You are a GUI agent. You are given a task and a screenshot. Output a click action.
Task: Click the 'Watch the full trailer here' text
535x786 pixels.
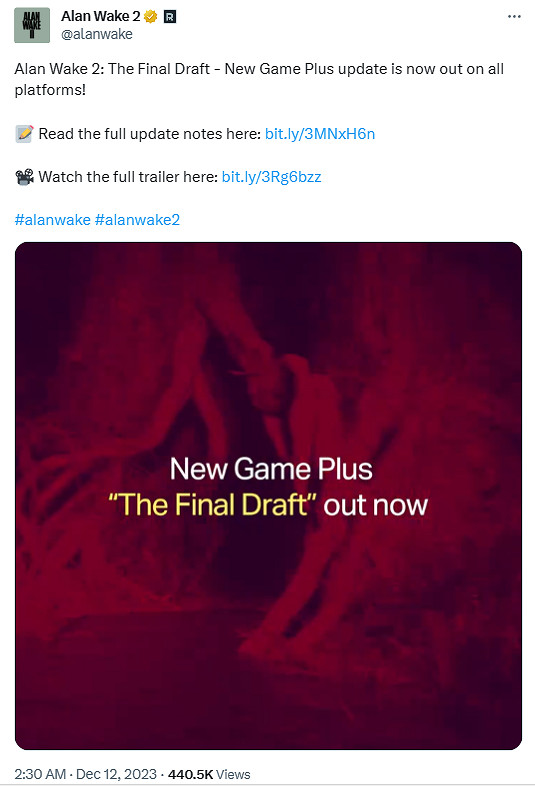[128, 177]
